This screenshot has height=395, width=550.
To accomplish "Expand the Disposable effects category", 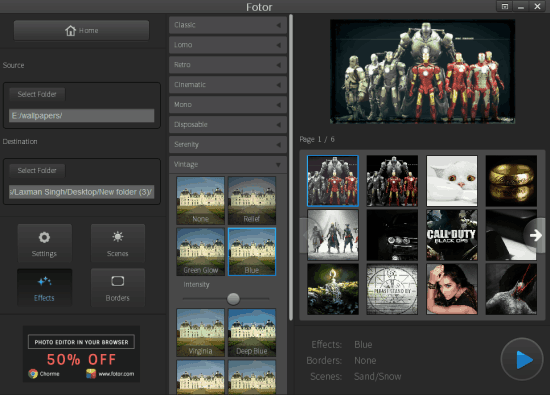I will point(228,125).
